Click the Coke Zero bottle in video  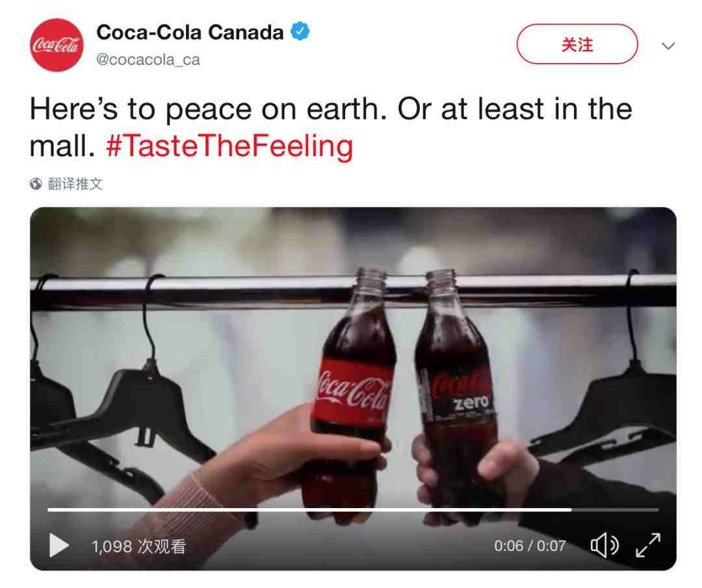click(x=458, y=394)
